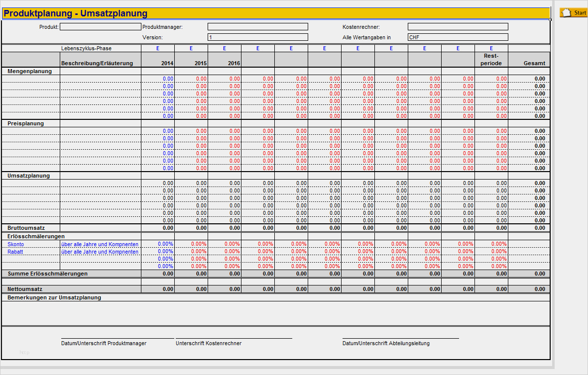Select the Produktmanager entry field
This screenshot has height=375, width=588.
pos(257,26)
